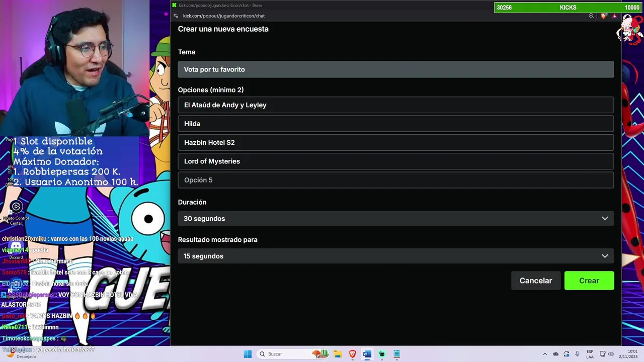
Task: Open the Notepad icon in the taskbar
Action: coord(396,354)
